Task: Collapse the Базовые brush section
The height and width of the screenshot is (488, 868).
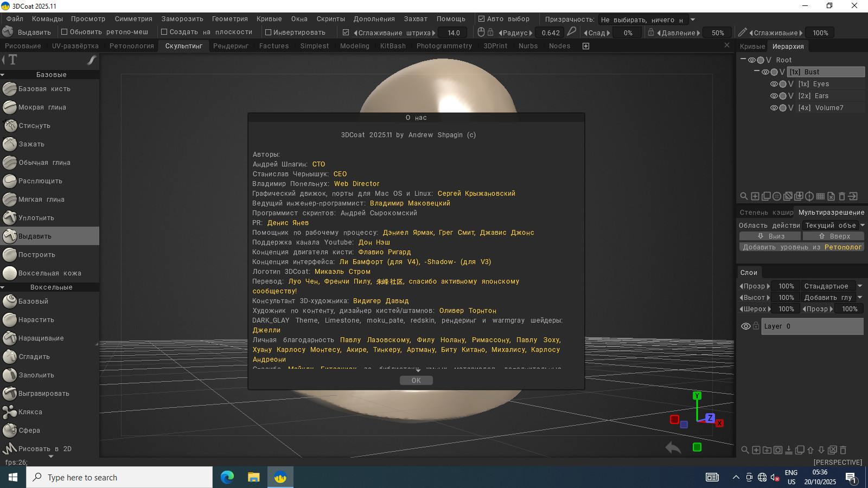Action: tap(3, 75)
